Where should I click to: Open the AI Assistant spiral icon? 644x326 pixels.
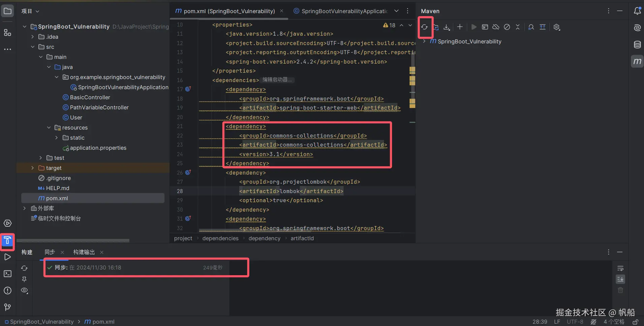(637, 28)
